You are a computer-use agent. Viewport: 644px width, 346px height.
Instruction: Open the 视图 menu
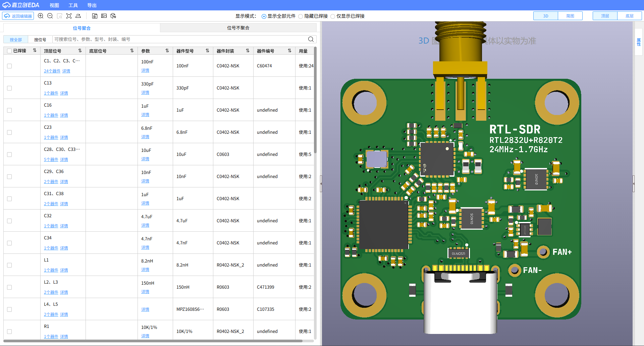click(54, 5)
